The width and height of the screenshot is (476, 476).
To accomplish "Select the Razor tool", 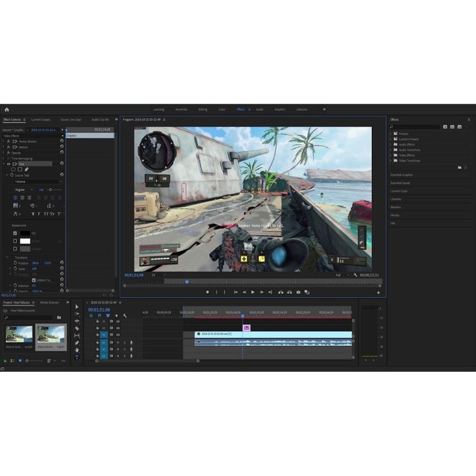I will [77, 328].
